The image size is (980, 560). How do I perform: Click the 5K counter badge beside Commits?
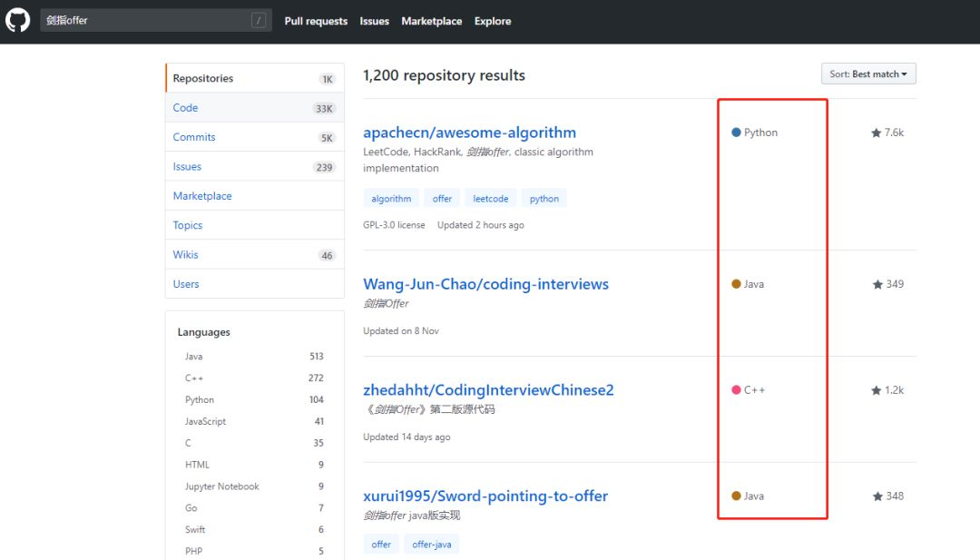click(327, 137)
